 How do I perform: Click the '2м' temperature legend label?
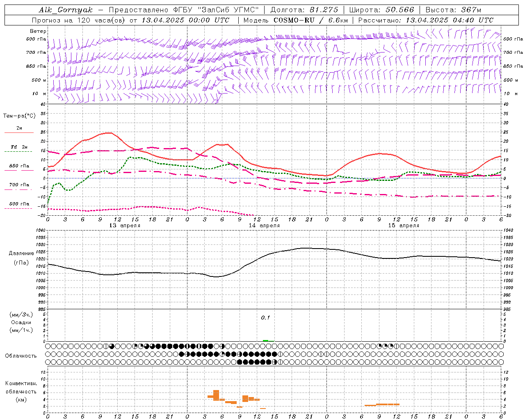coord(19,128)
